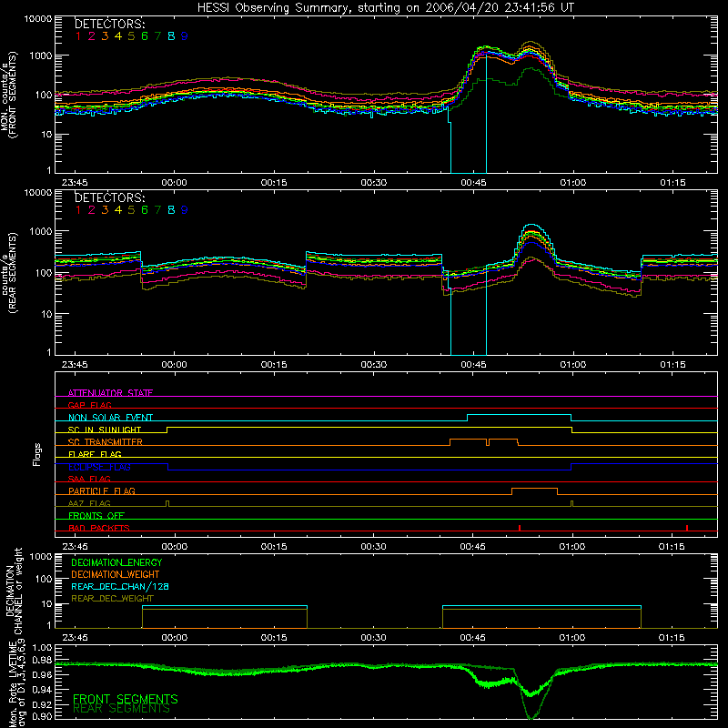Click the FRONT SEGMENTS livetime legend
Screen dimensions: 728x728
click(126, 699)
